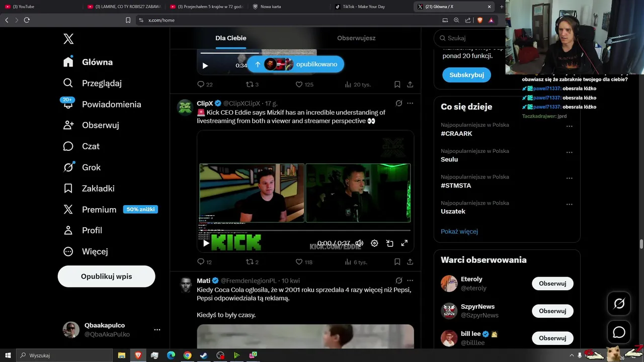Ask Grok about the ClipX post
This screenshot has width=644, height=362.
tap(398, 103)
